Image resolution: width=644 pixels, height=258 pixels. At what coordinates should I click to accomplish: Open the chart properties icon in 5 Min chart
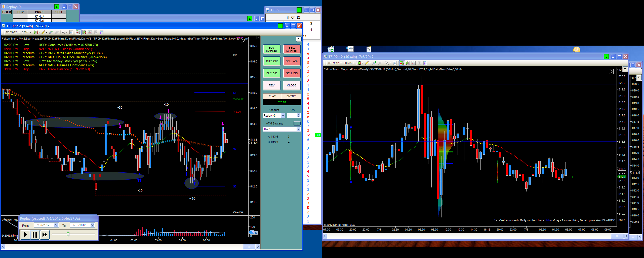click(x=102, y=32)
